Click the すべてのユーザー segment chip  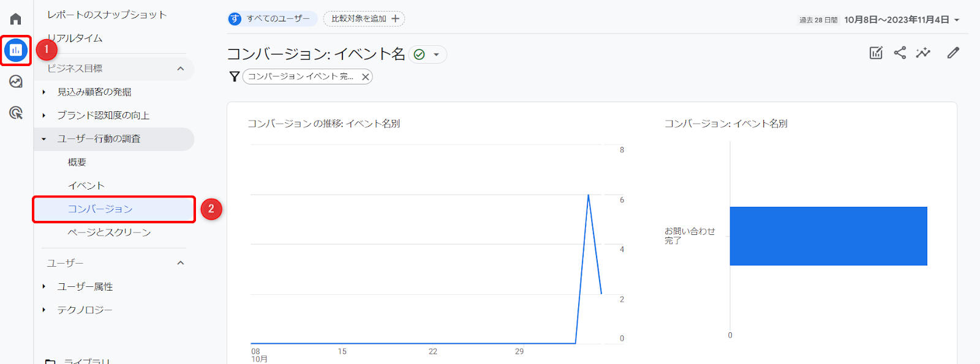(x=272, y=19)
